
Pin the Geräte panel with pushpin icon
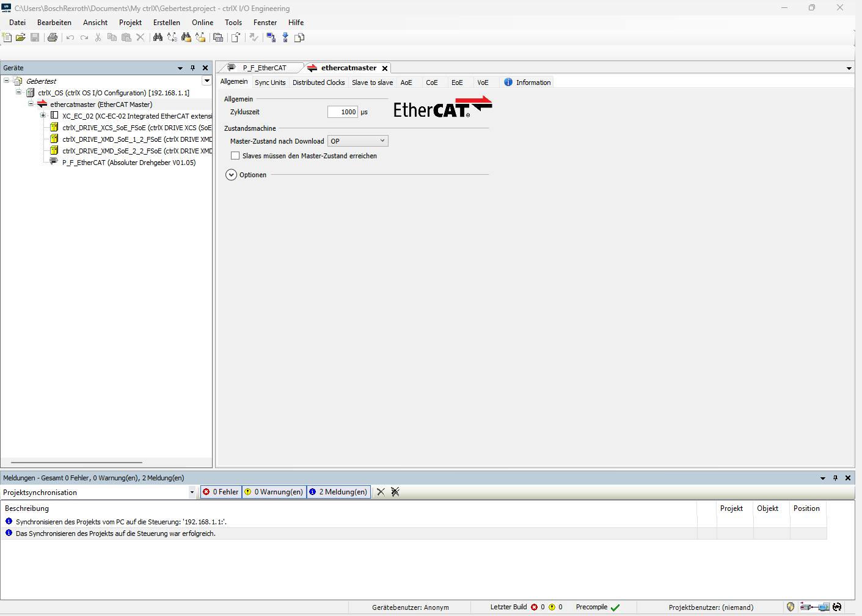(192, 68)
